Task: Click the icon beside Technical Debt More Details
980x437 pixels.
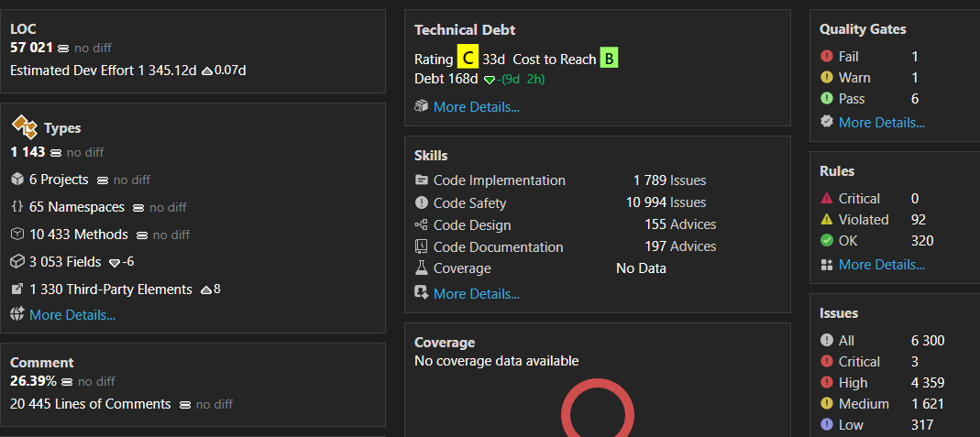Action: [x=422, y=107]
